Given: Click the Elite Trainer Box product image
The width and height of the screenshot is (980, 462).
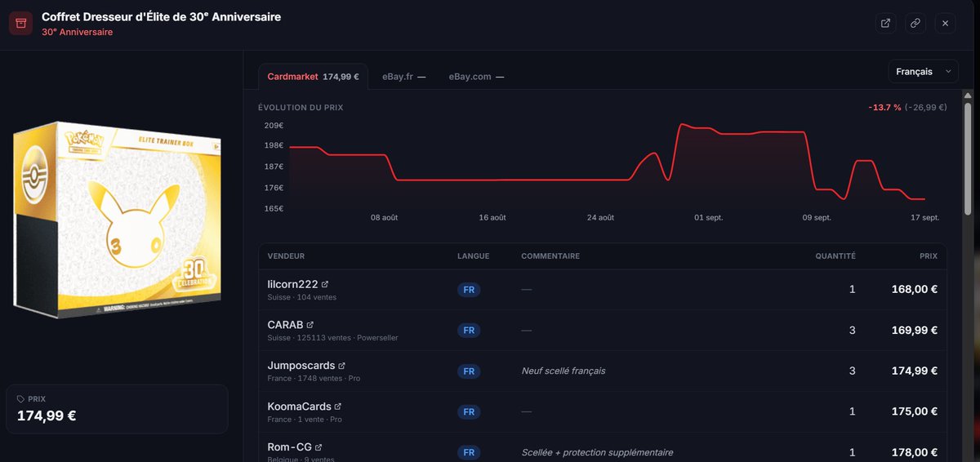Looking at the screenshot, I should 118,220.
